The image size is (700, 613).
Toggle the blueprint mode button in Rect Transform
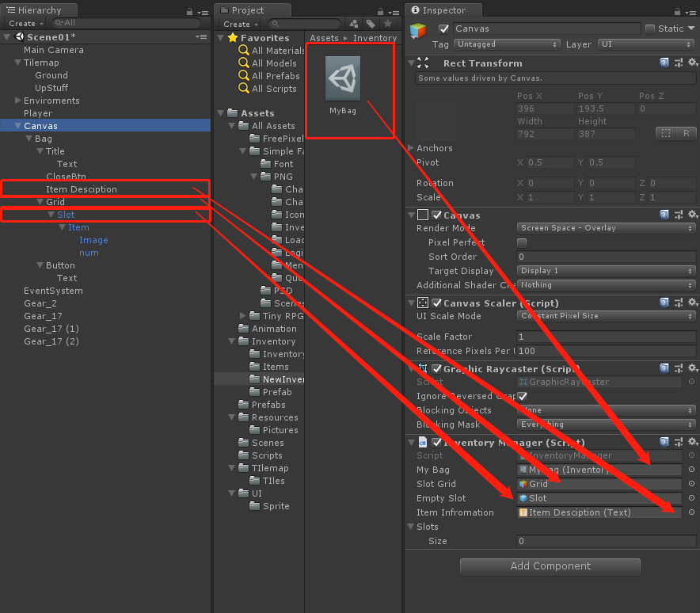point(666,134)
